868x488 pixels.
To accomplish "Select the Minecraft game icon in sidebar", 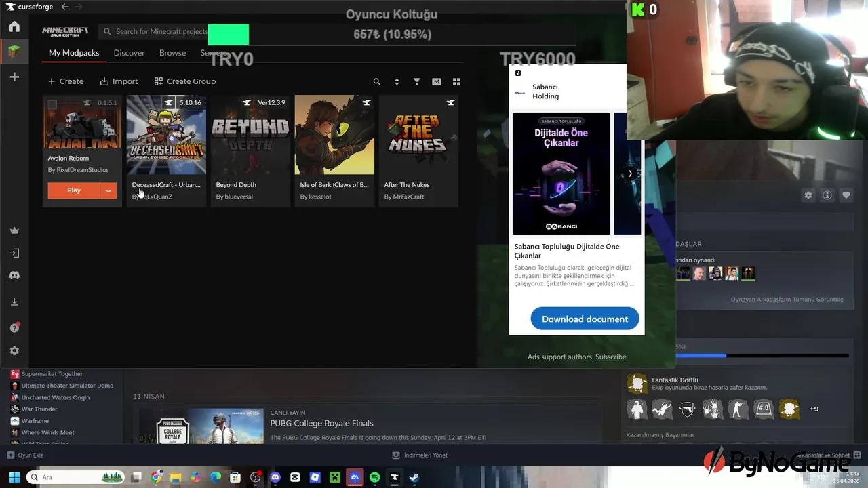I will coord(14,52).
